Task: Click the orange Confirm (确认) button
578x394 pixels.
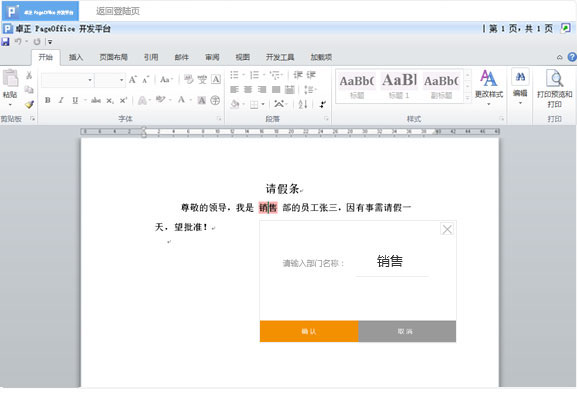Action: point(309,331)
